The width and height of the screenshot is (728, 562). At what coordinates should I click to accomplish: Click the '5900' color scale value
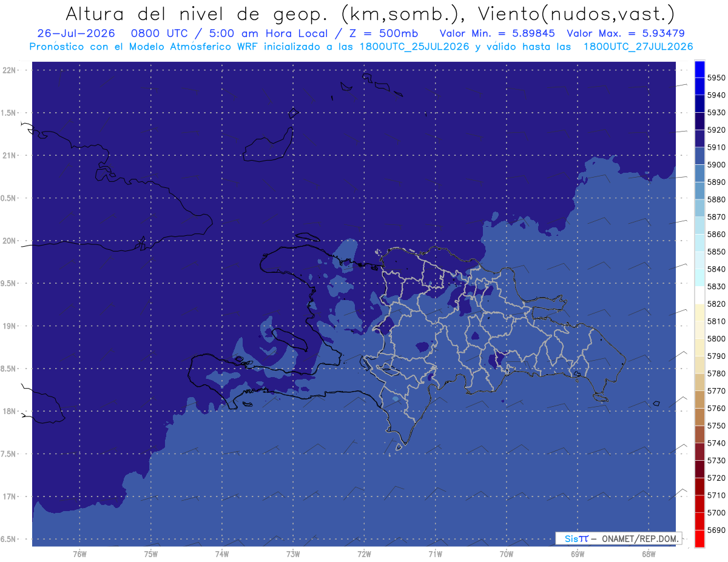click(x=716, y=164)
